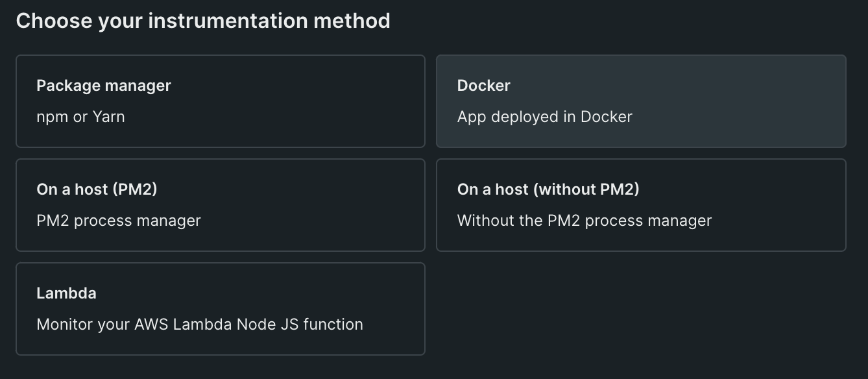Choose host install without PM2 process manager
Screen dimensions: 868x379
click(x=641, y=205)
